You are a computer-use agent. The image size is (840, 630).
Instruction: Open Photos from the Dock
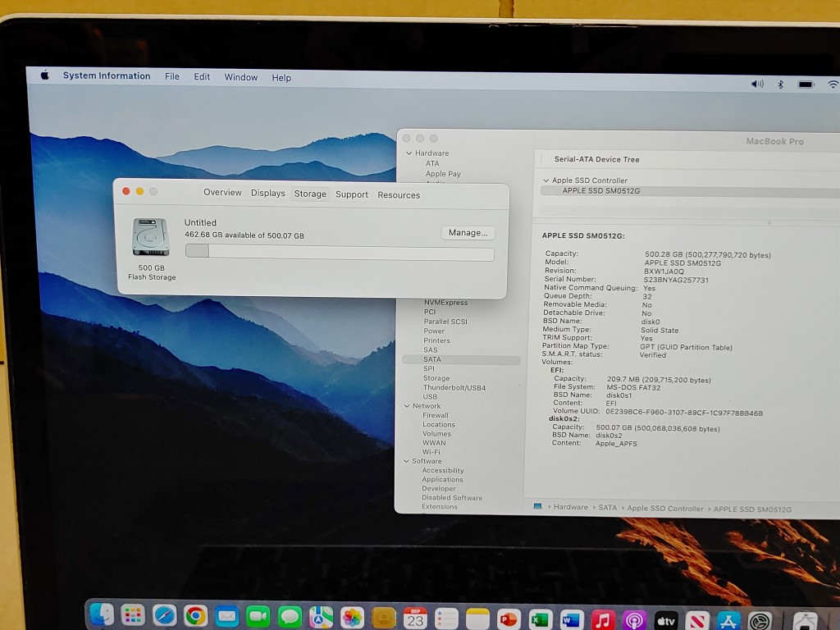353,619
